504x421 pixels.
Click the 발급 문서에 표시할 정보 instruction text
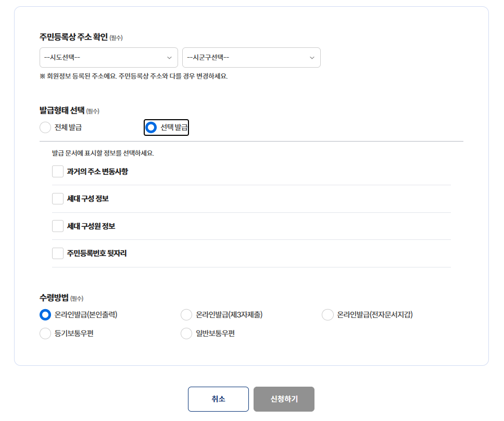[x=103, y=153]
